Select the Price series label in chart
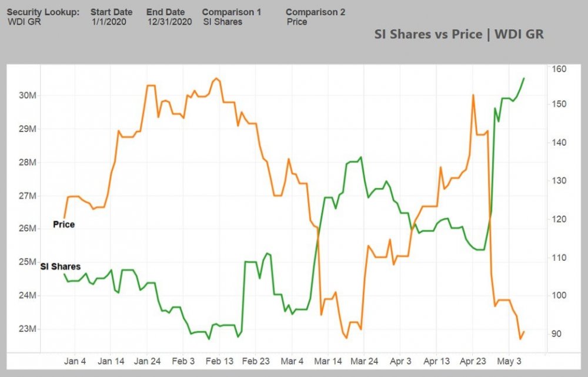The height and width of the screenshot is (377, 588). (64, 224)
